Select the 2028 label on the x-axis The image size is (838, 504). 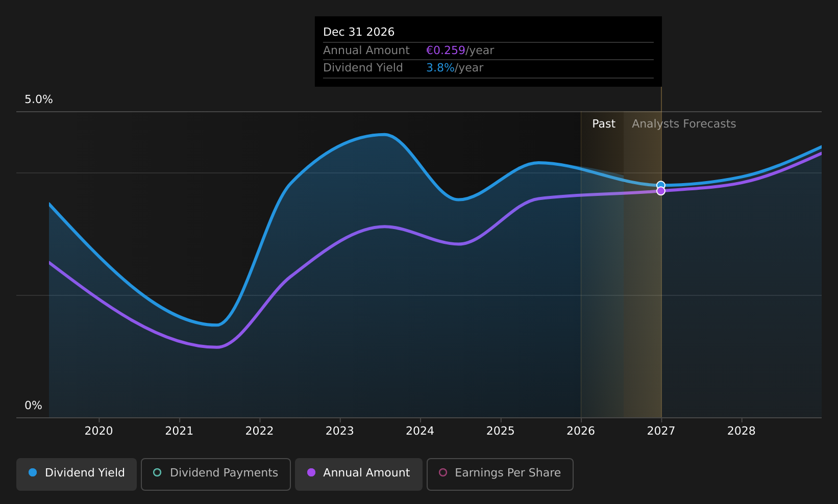coord(742,431)
